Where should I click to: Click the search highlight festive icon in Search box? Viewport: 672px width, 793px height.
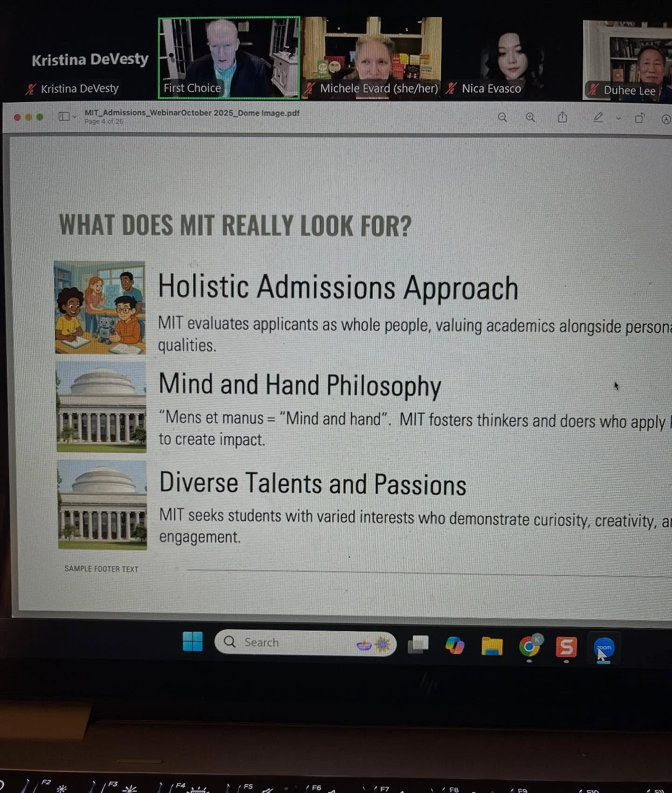coord(374,644)
